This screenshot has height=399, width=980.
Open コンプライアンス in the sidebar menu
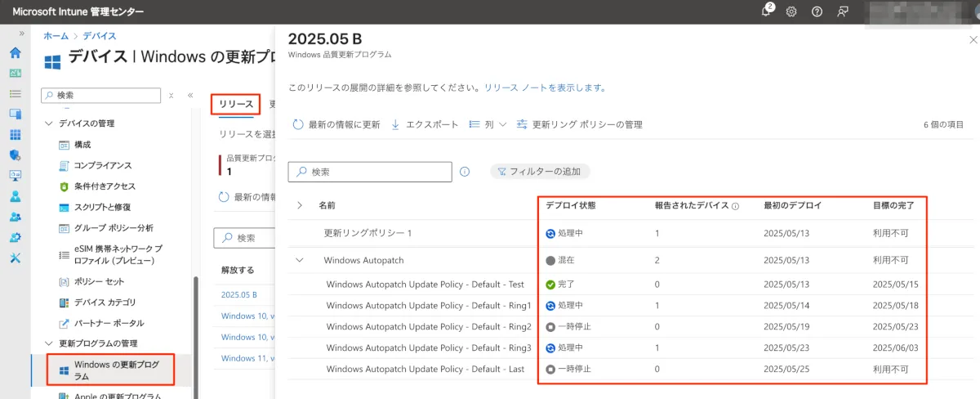(x=102, y=165)
